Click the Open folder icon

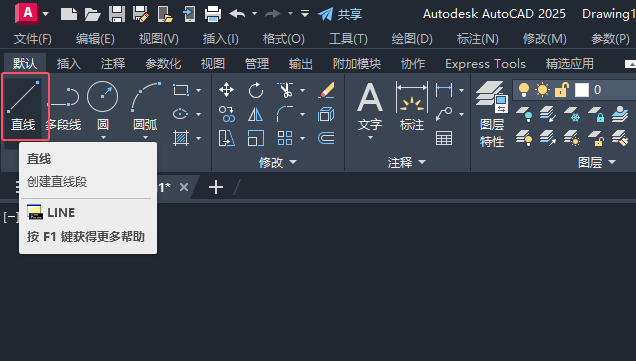point(92,14)
